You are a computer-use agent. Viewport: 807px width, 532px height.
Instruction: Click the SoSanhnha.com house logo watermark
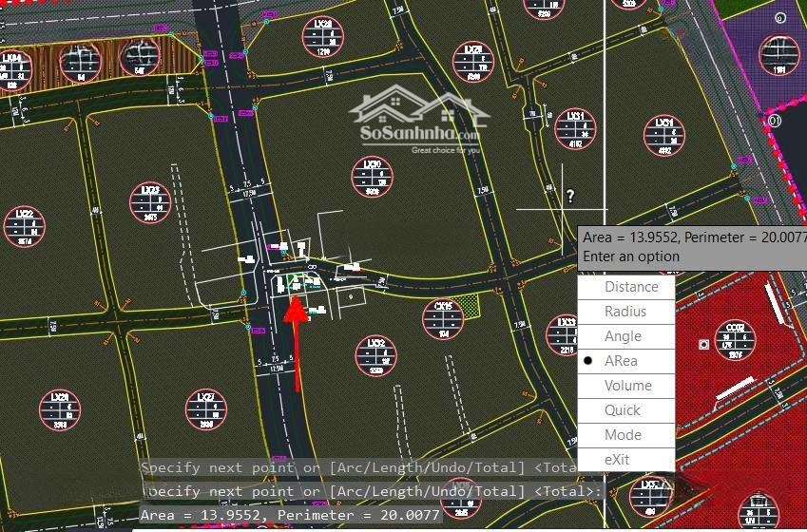pos(418,122)
